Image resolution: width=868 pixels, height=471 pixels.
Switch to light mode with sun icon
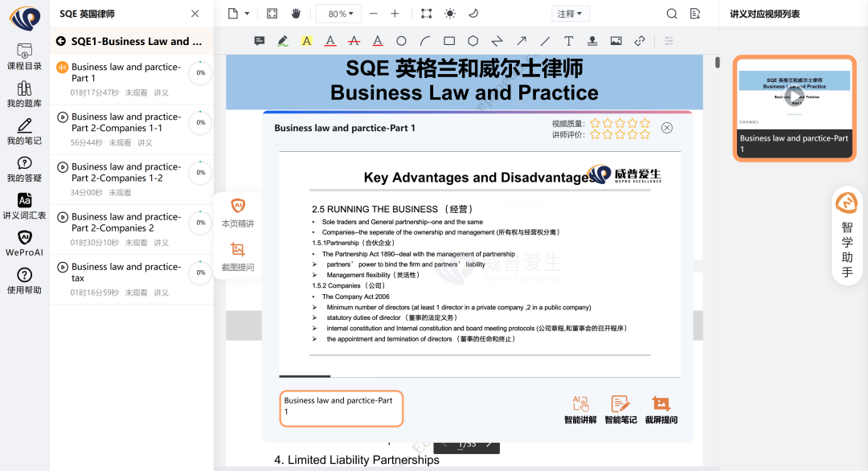pyautogui.click(x=449, y=14)
